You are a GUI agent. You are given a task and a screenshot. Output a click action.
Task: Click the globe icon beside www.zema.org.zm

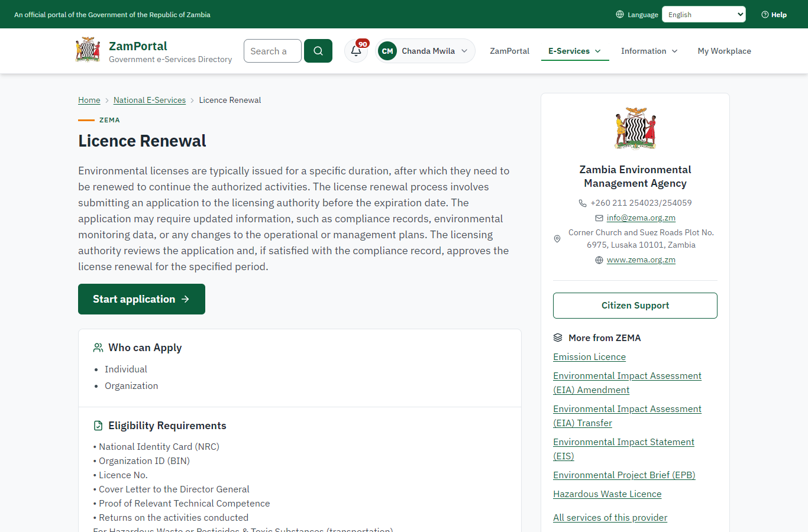click(599, 260)
